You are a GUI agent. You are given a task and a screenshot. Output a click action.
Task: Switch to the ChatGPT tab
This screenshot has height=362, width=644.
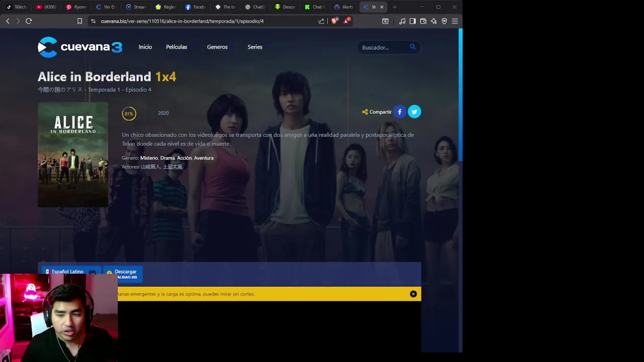(255, 7)
